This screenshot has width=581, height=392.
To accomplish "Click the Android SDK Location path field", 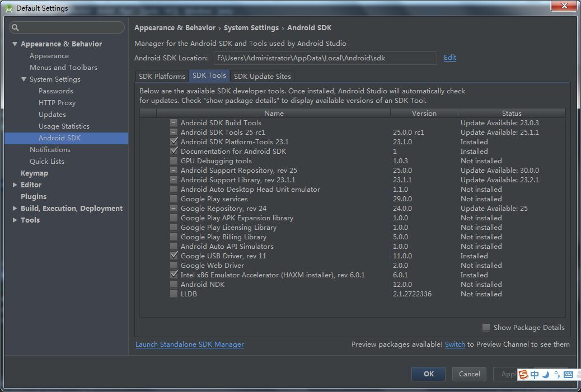I will [x=325, y=58].
